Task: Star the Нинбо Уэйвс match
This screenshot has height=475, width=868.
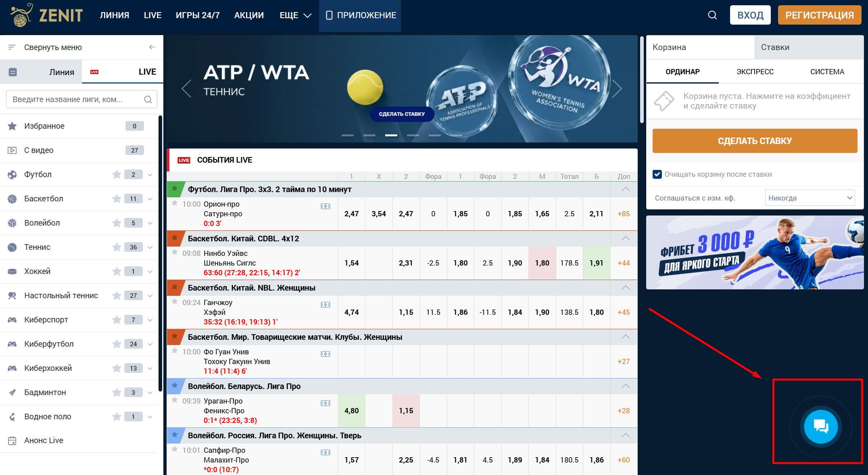Action: pos(175,252)
